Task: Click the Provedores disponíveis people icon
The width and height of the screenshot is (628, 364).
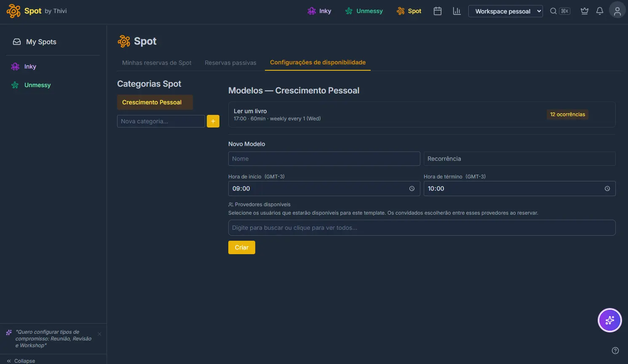Action: point(231,205)
